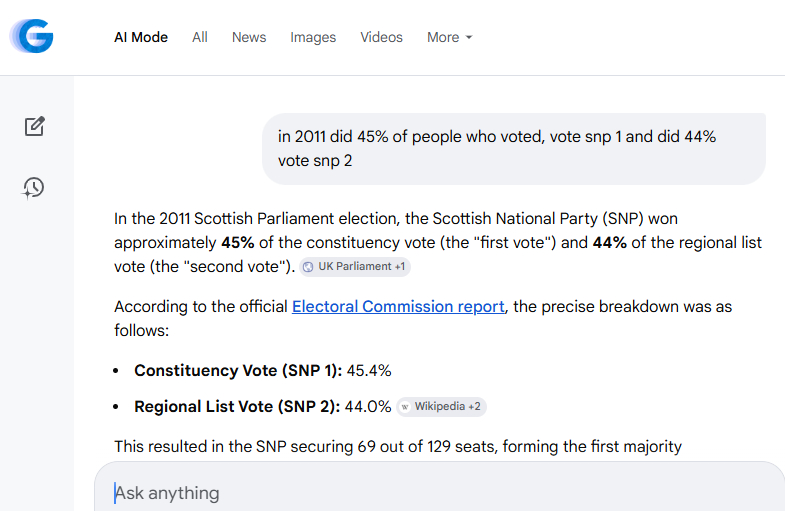Image resolution: width=785 pixels, height=511 pixels.
Task: Click the bold 45% in the first paragraph
Action: click(x=238, y=243)
